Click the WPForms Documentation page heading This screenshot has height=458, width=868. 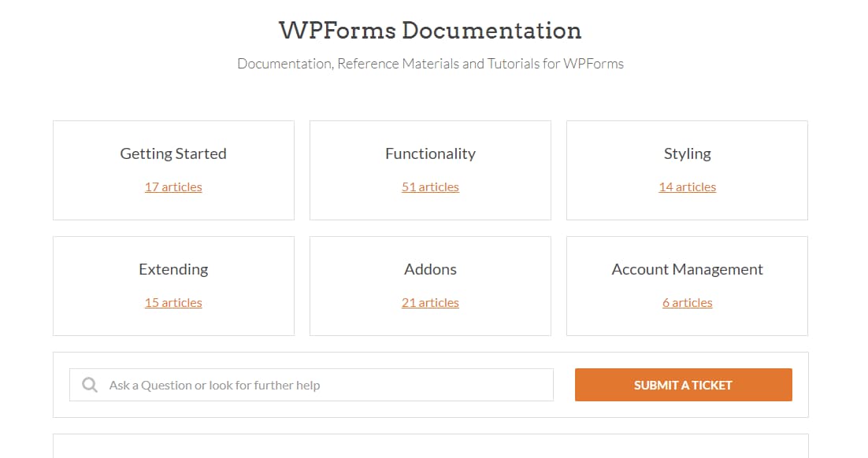[x=429, y=30]
